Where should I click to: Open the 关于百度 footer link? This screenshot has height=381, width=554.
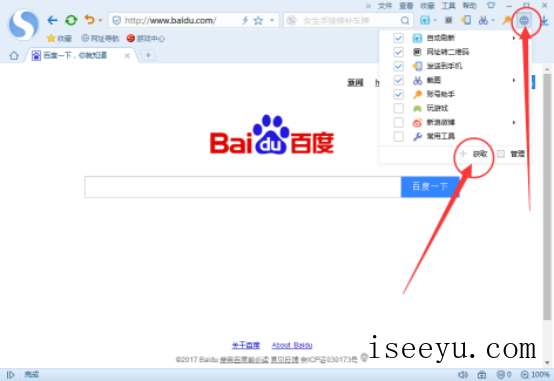pyautogui.click(x=246, y=345)
